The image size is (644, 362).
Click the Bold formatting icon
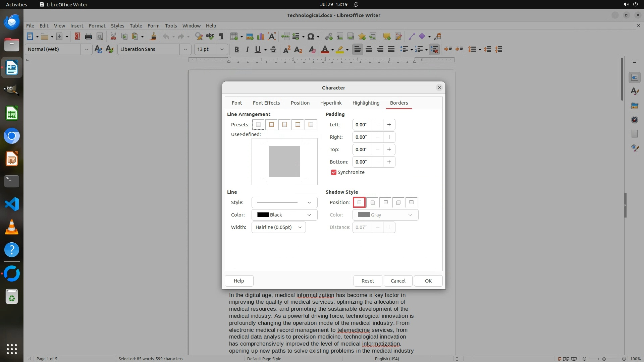click(236, 50)
